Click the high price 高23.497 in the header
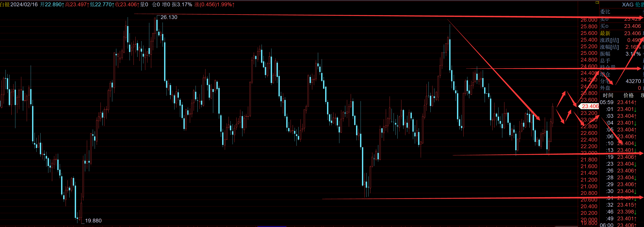The image size is (644, 227). 77,5
